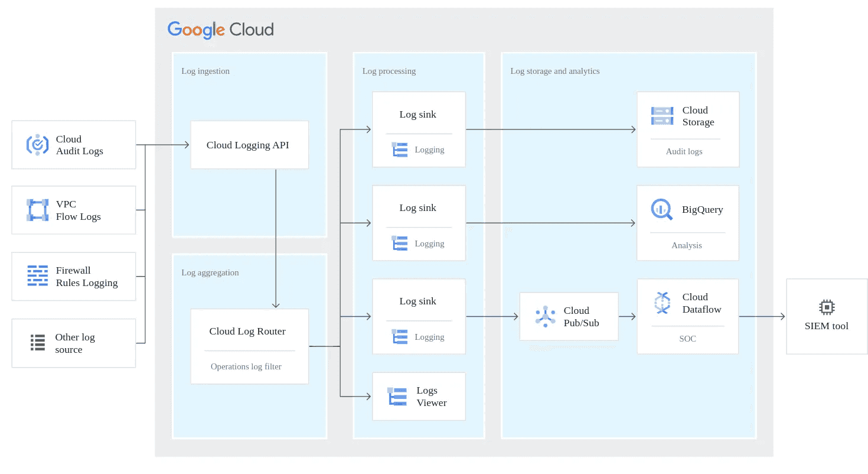
Task: Click the SIEM tool chip icon
Action: [x=827, y=307]
